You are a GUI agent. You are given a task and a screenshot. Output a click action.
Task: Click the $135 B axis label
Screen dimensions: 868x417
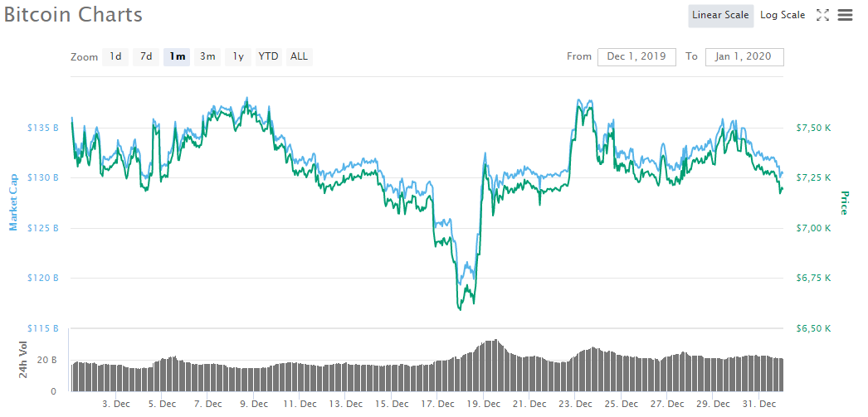pyautogui.click(x=43, y=128)
